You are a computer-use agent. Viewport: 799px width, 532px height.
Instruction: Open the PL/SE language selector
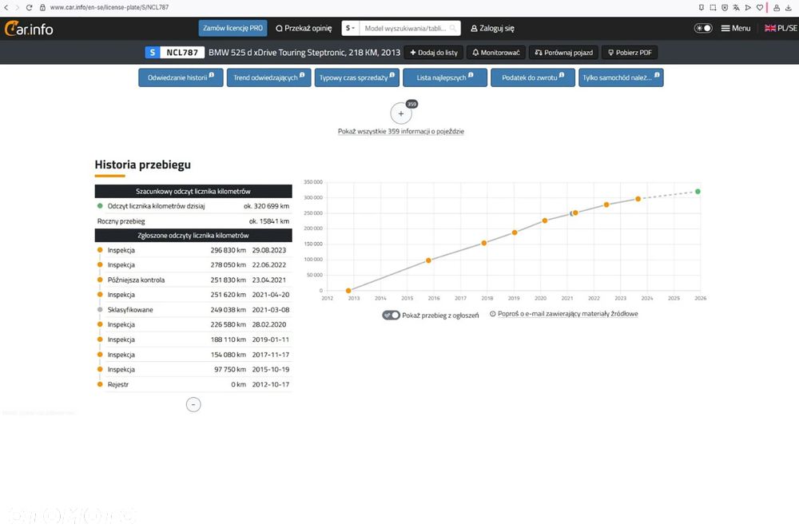coord(781,28)
